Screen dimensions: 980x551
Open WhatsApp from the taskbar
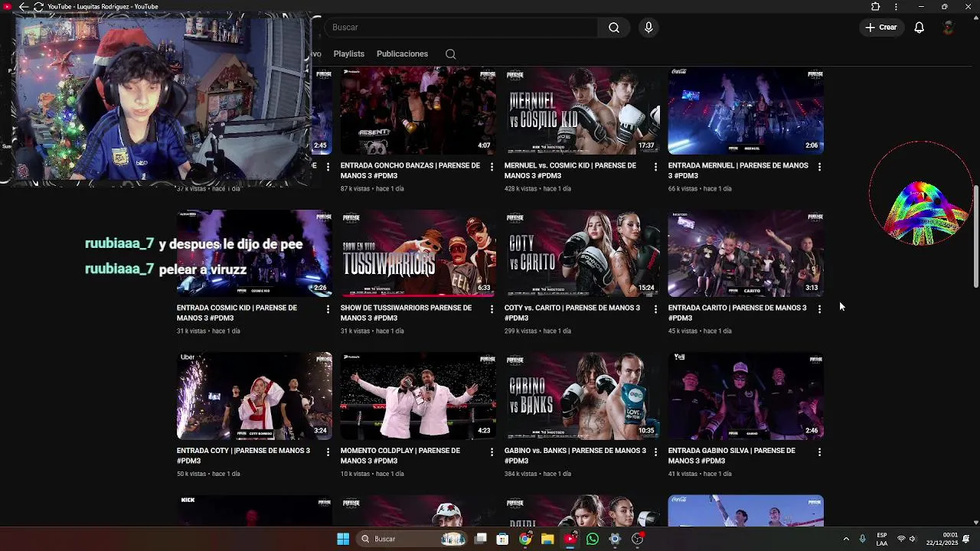(x=593, y=539)
